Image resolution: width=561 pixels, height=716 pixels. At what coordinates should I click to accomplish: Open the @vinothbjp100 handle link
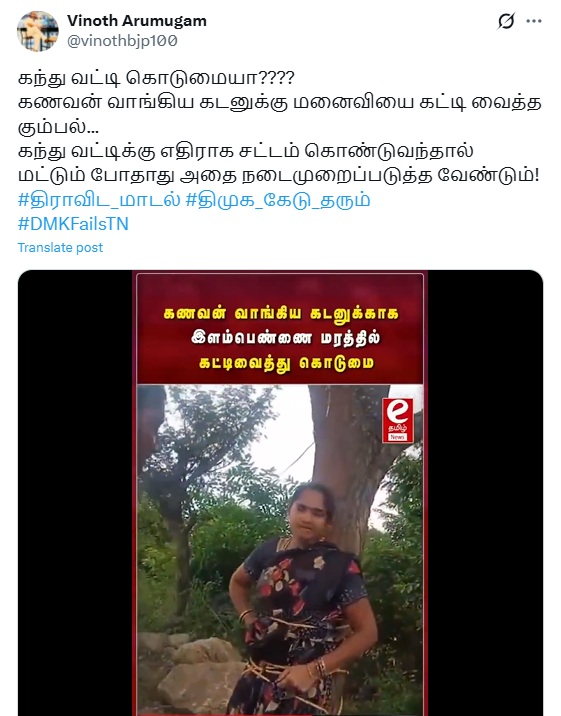[122, 41]
